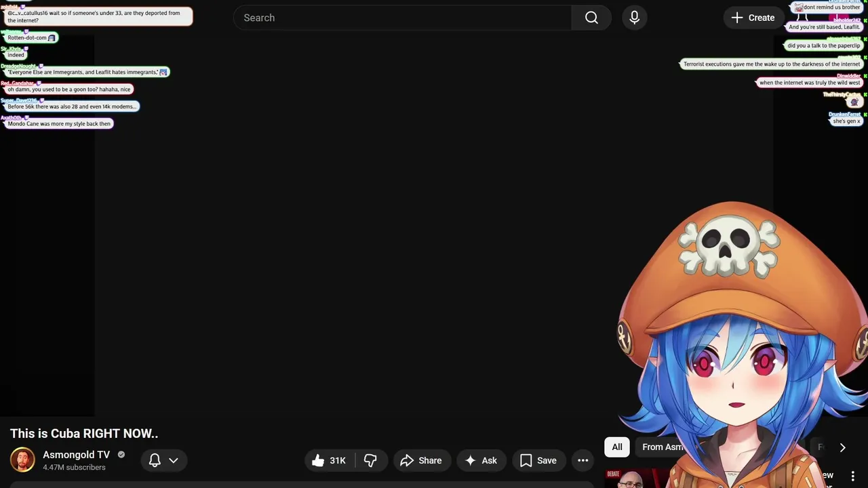Toggle notification bell for Asmongold TV
The height and width of the screenshot is (488, 868).
(155, 461)
